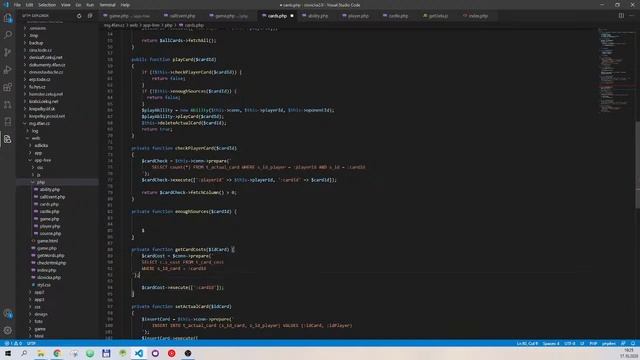Switch to the callEvent.php editor tab
This screenshot has width=640, height=360.
pos(182,16)
